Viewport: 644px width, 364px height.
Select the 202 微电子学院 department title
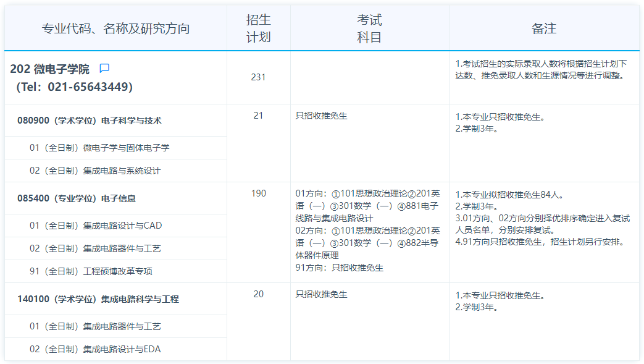point(49,69)
